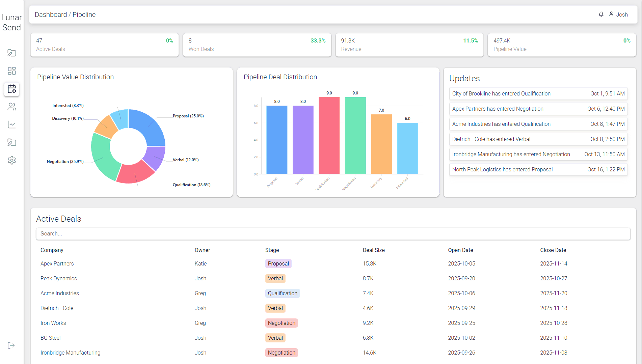Viewport: 642px width, 364px height.
Task: Click the lower folder icon in sidebar
Action: pos(12,142)
